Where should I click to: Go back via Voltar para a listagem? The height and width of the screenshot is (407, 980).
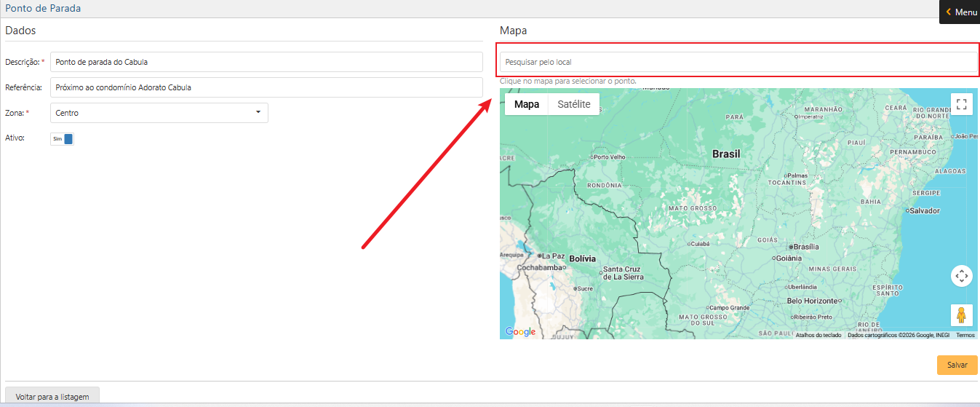(52, 397)
